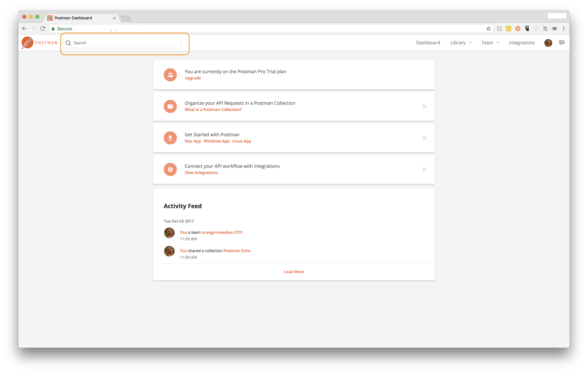
Task: Click the integrations gear icon
Action: click(x=170, y=169)
